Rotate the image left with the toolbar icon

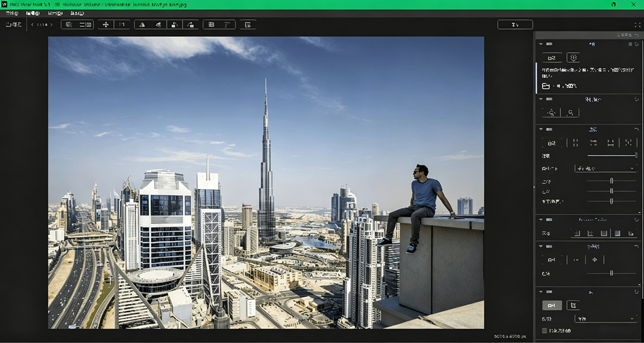[x=174, y=25]
